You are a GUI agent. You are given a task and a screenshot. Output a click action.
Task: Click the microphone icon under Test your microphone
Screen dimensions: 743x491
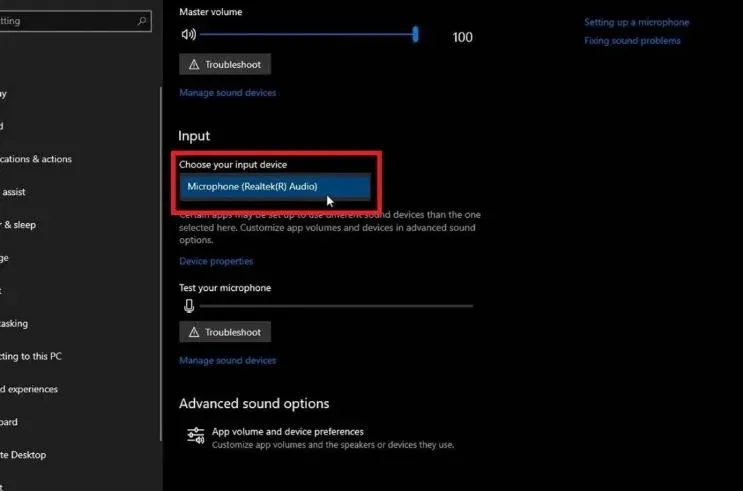[188, 305]
